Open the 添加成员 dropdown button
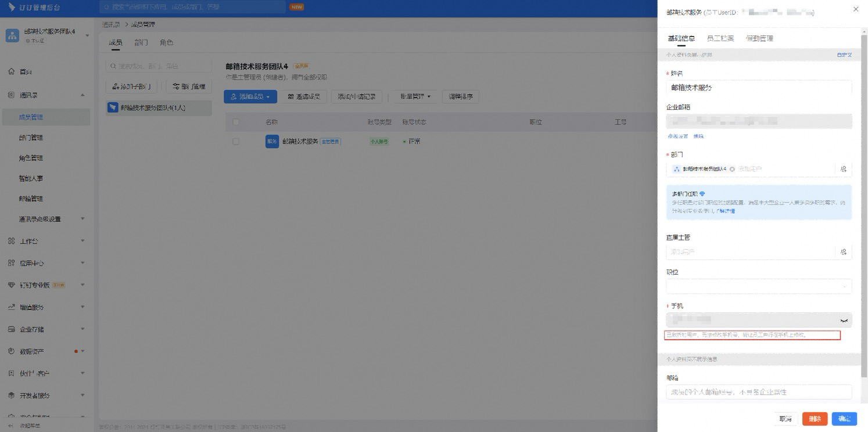 click(250, 97)
